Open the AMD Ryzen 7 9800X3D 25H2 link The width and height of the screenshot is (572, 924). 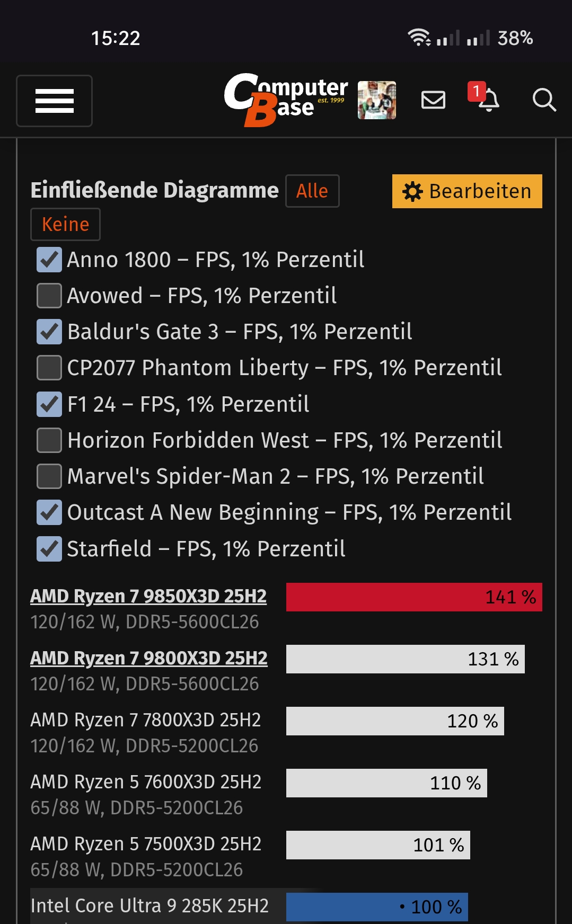click(x=148, y=659)
